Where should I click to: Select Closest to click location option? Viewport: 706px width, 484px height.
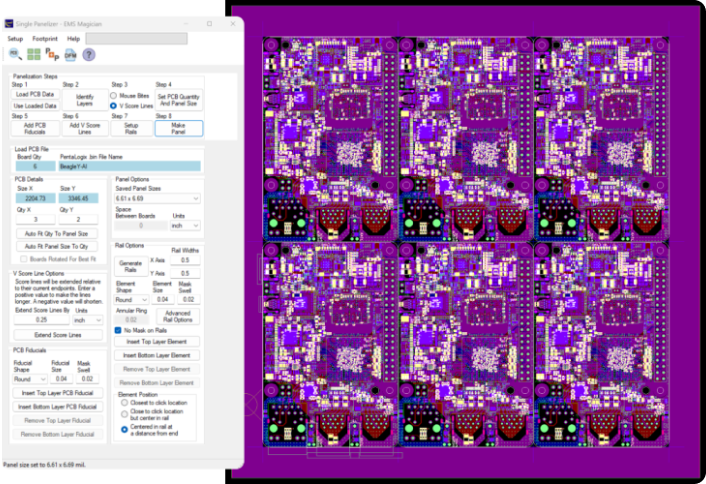click(x=125, y=403)
